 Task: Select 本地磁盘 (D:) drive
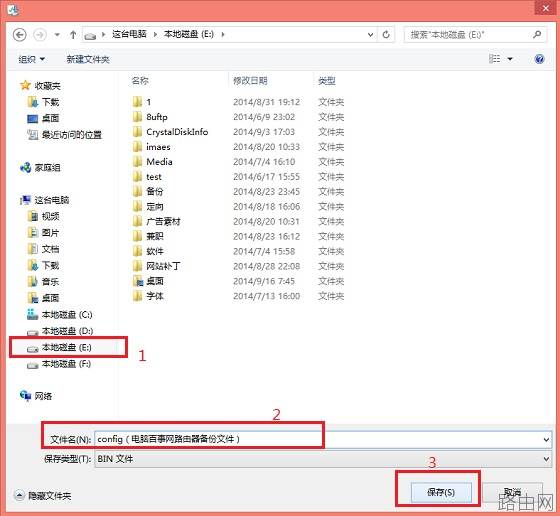click(67, 331)
